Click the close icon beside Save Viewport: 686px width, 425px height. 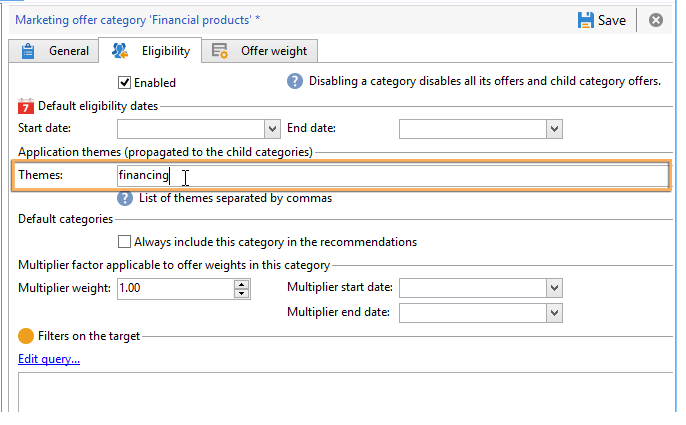(656, 20)
